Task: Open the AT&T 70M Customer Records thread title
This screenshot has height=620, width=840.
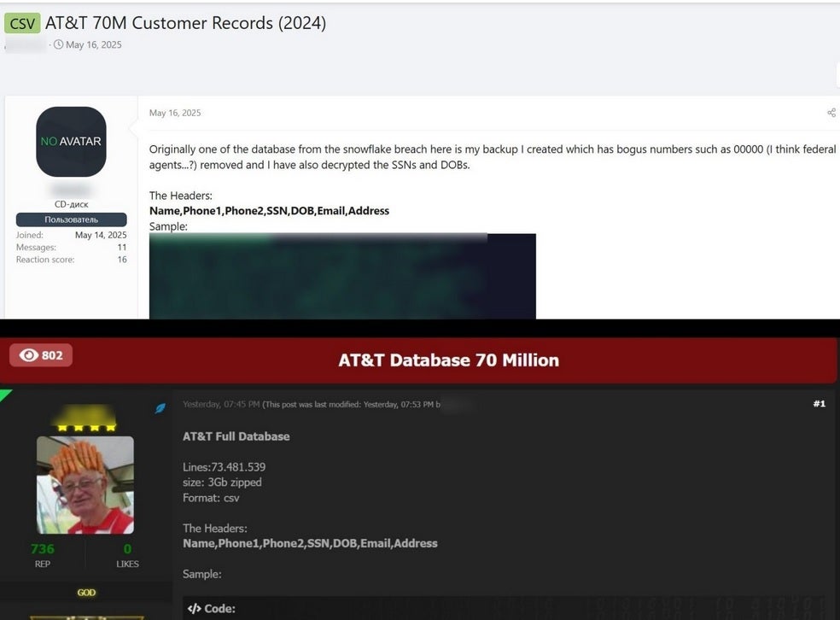Action: 185,23
